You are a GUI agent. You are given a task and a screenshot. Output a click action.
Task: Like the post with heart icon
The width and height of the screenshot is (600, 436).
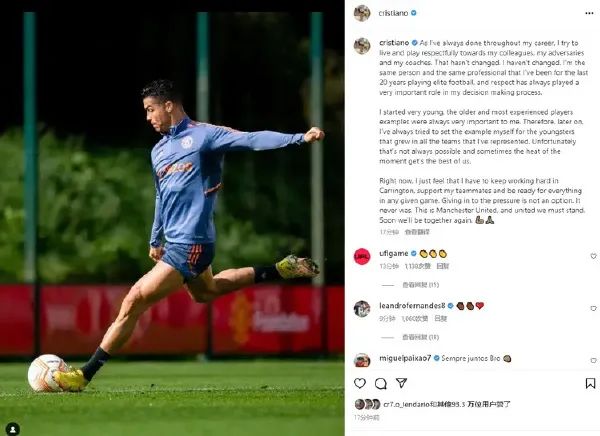(x=360, y=383)
